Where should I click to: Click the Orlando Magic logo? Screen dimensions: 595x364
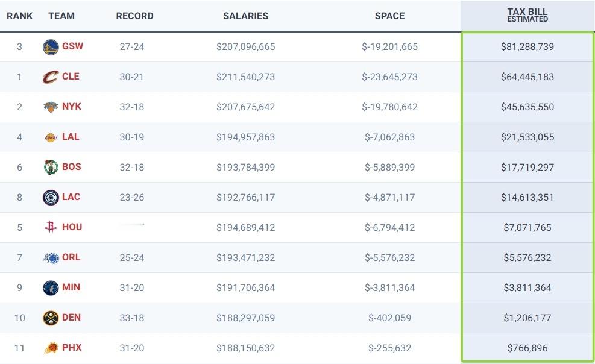click(51, 258)
